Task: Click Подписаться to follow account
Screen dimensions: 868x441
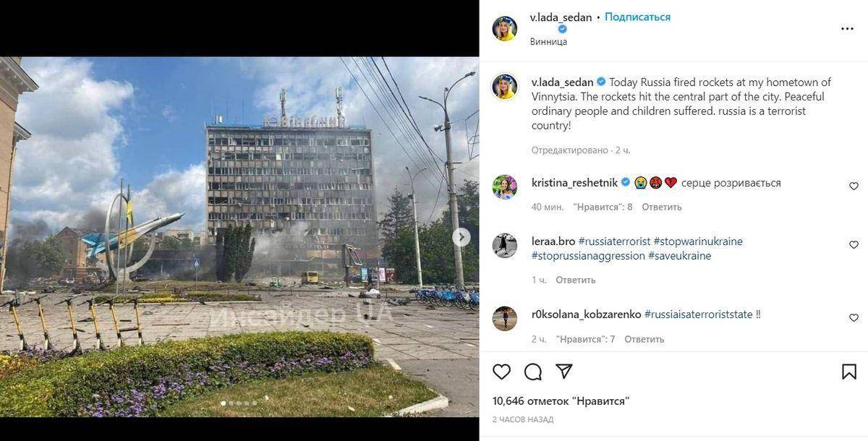Action: pos(637,17)
